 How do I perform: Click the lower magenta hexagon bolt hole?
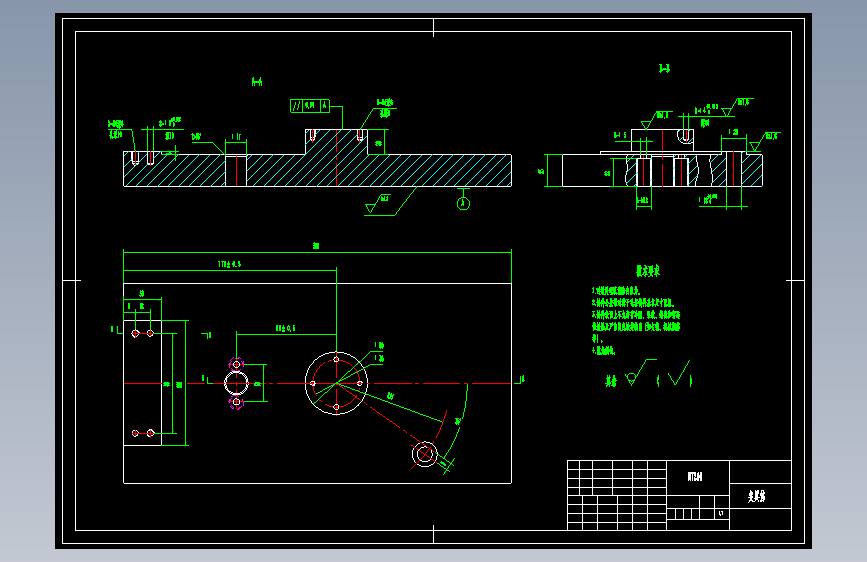pos(236,402)
